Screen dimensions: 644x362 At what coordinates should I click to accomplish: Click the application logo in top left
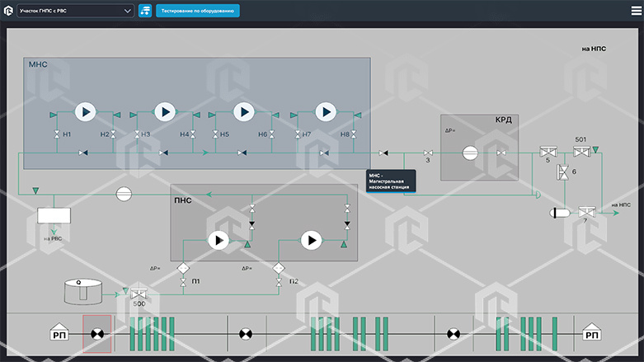[x=9, y=11]
